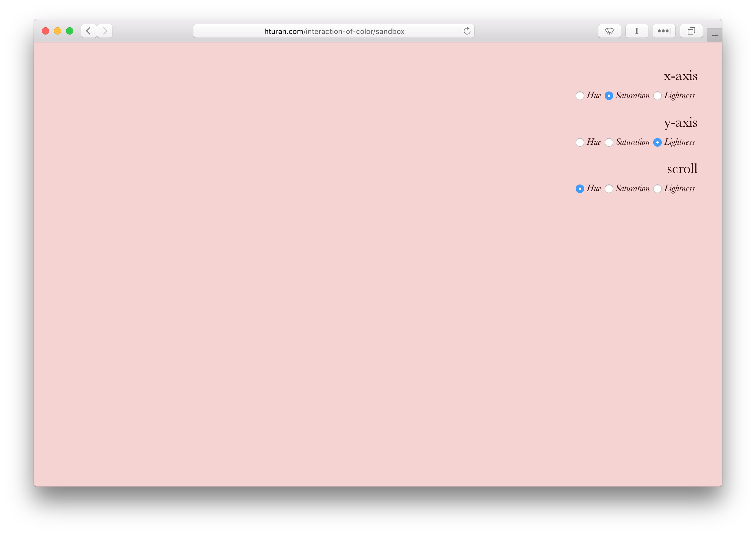This screenshot has height=535, width=756.
Task: Set scroll to Saturation
Action: (609, 189)
